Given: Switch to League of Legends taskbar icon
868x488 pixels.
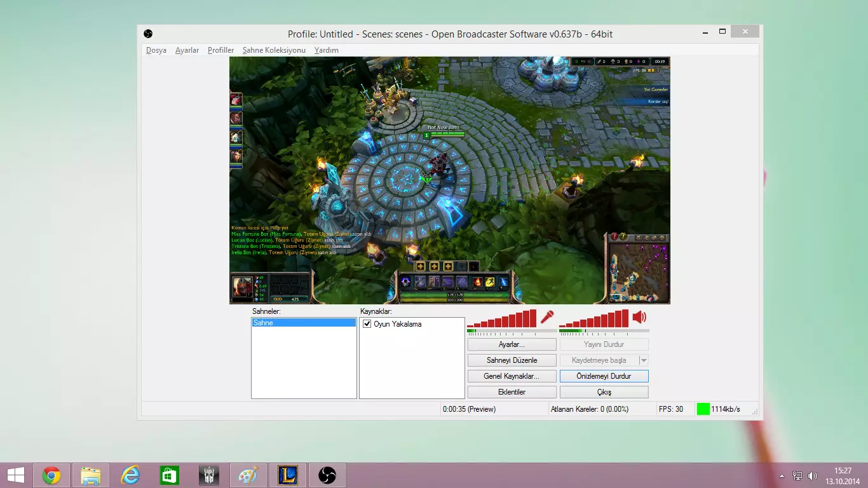Looking at the screenshot, I should (x=288, y=475).
